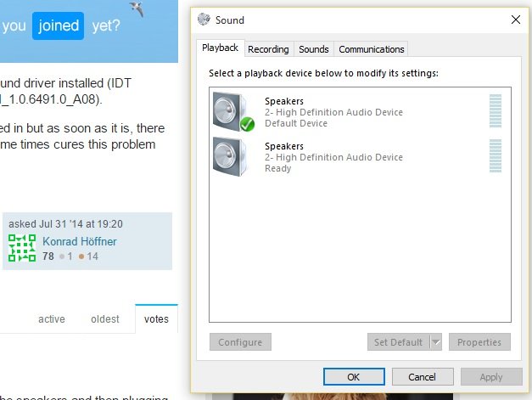Select the Playback tab
The image size is (532, 400).
220,48
